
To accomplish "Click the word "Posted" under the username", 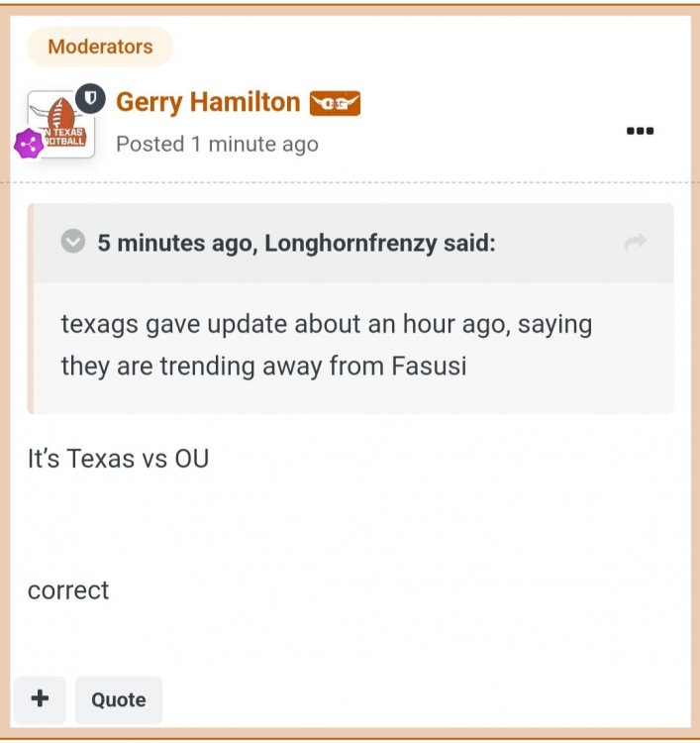I will point(150,145).
